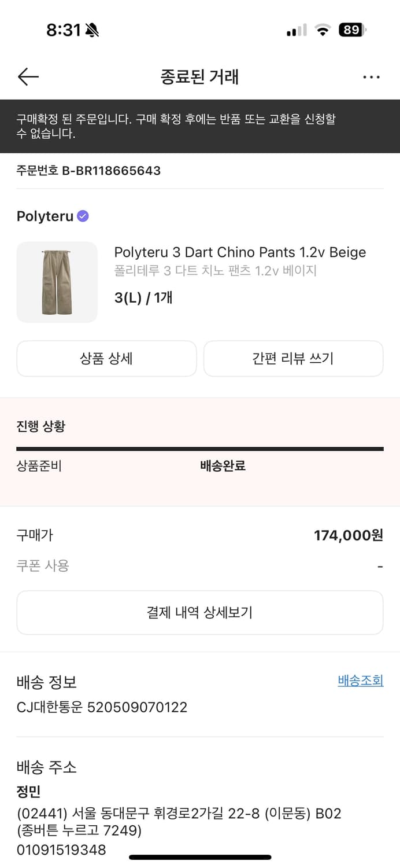400x868 pixels.
Task: Tap 간편 리뷰 쓰기 to write a review
Action: [x=293, y=359]
